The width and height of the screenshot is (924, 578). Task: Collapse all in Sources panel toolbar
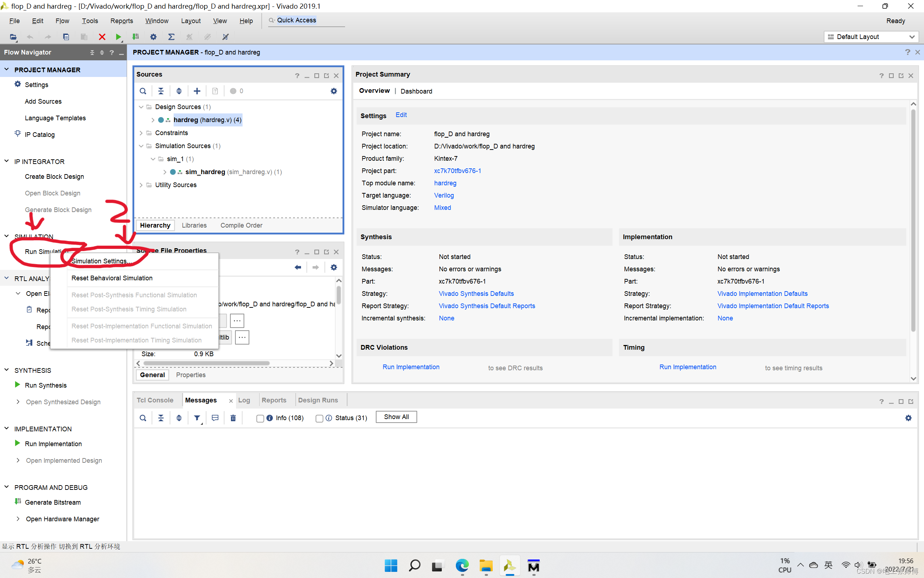(x=161, y=91)
